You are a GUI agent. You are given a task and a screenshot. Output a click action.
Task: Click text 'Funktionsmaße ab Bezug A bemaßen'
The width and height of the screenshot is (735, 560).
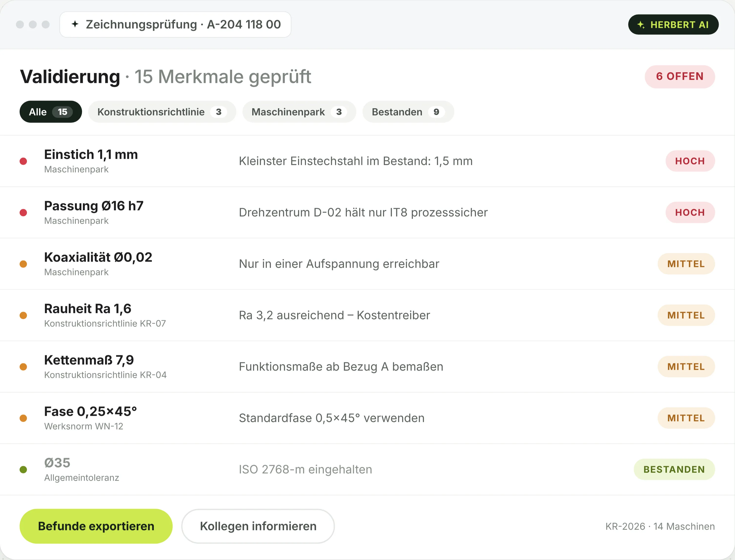(341, 366)
